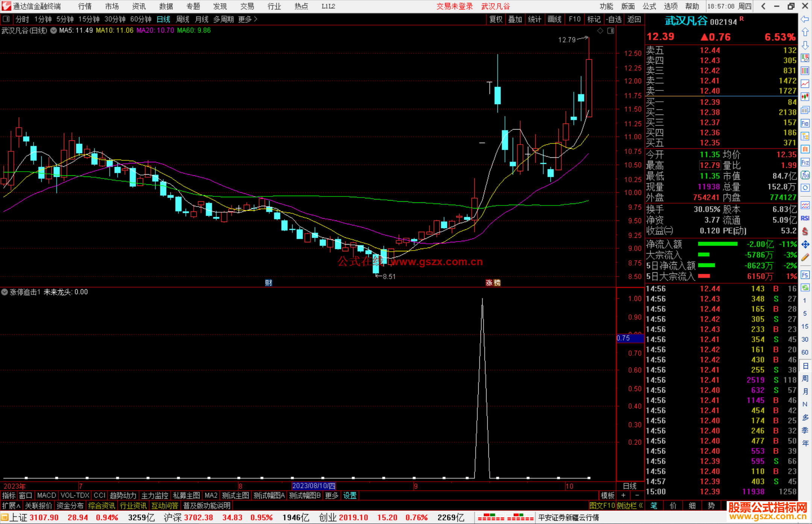
Task: Click the four-way move arrows icon
Action: click(x=805, y=245)
